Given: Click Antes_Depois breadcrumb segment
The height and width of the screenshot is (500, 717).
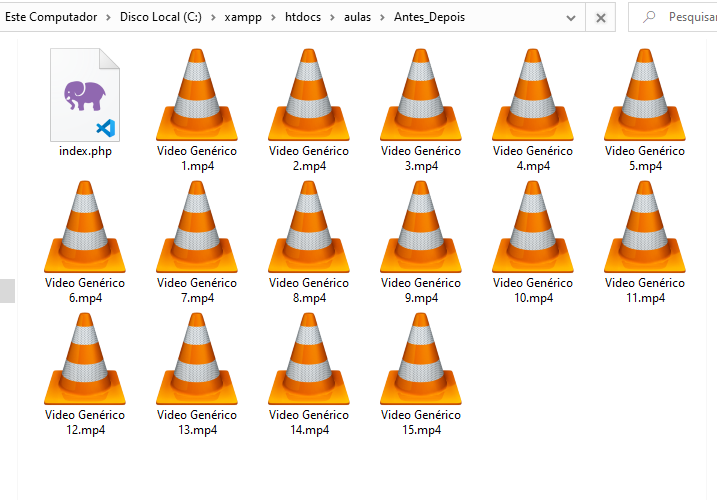Looking at the screenshot, I should click(x=429, y=17).
